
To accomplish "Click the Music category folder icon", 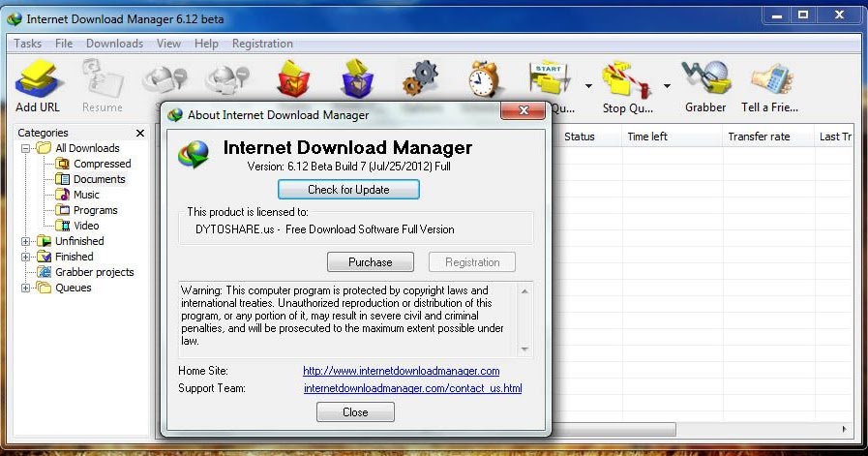I will point(63,195).
